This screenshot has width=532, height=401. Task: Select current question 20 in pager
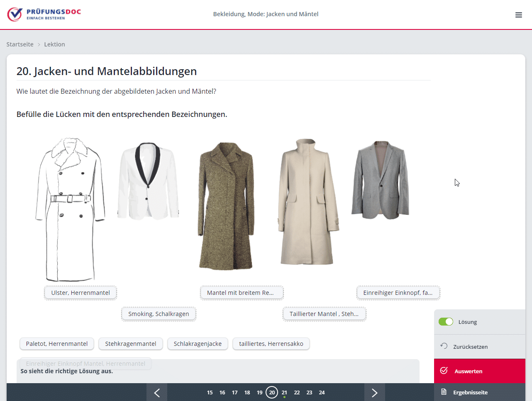pyautogui.click(x=272, y=392)
